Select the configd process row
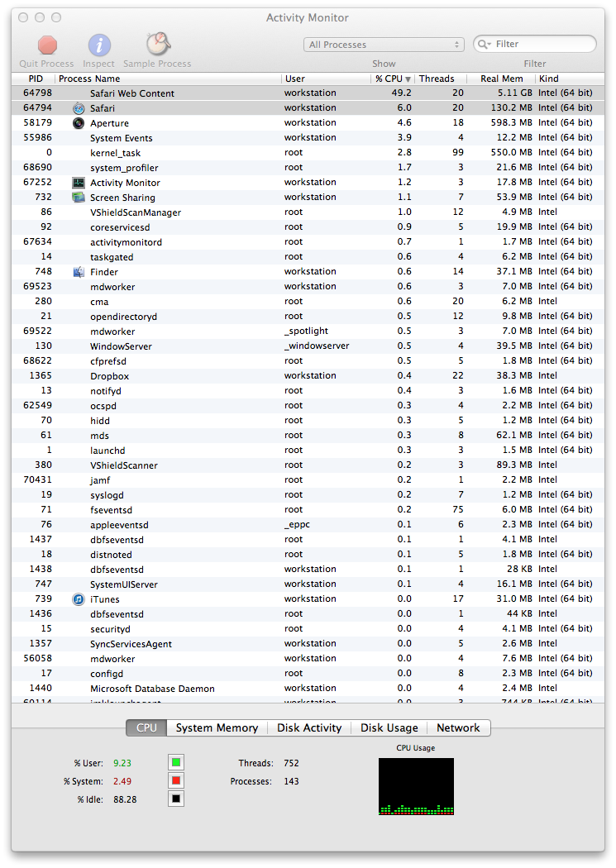616x868 pixels. pyautogui.click(x=308, y=673)
